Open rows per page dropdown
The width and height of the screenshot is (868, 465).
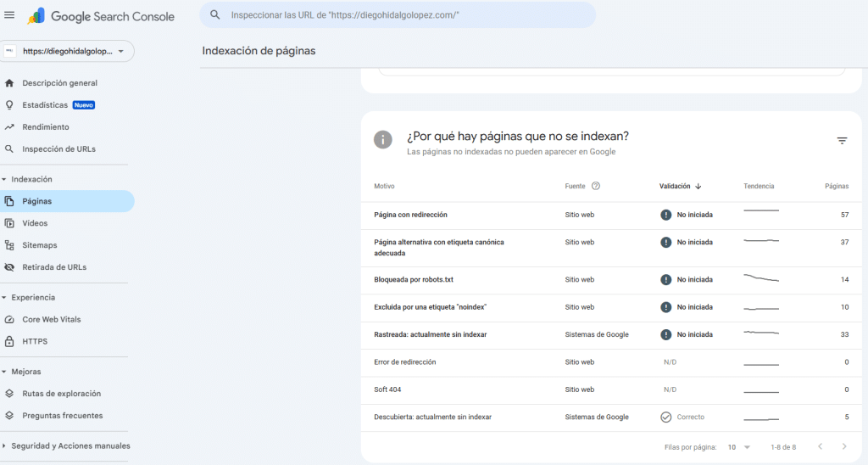(x=737, y=446)
